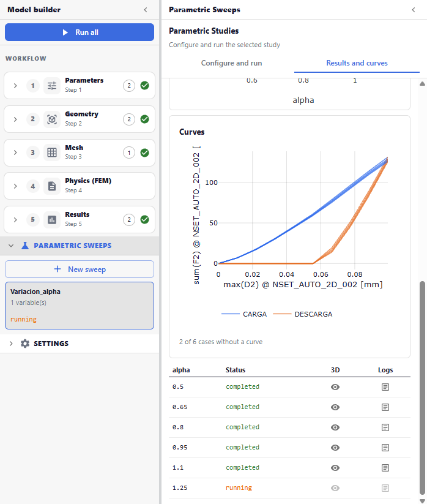
Task: Show 3D view for alpha 1.1
Action: coord(335,468)
